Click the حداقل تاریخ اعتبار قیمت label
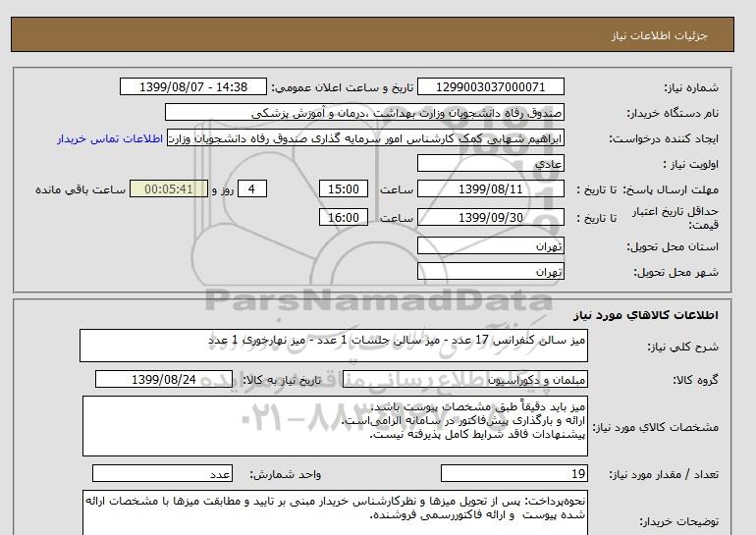The height and width of the screenshot is (535, 756). click(675, 218)
